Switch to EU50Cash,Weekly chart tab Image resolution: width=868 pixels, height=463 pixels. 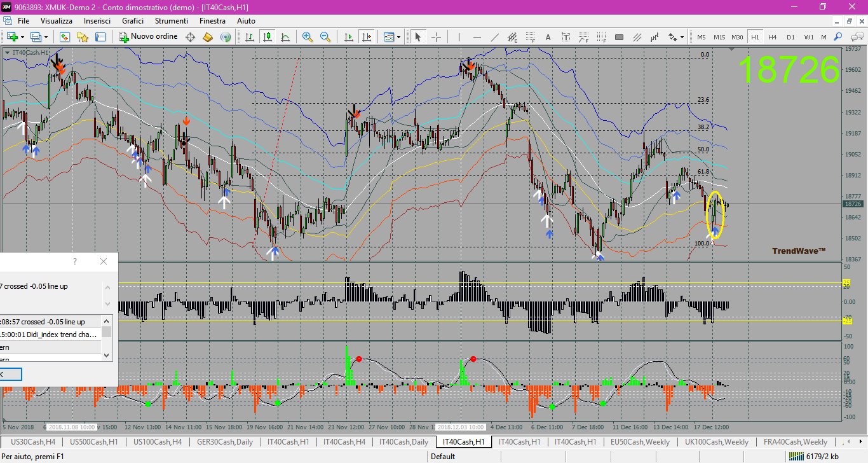[640, 442]
